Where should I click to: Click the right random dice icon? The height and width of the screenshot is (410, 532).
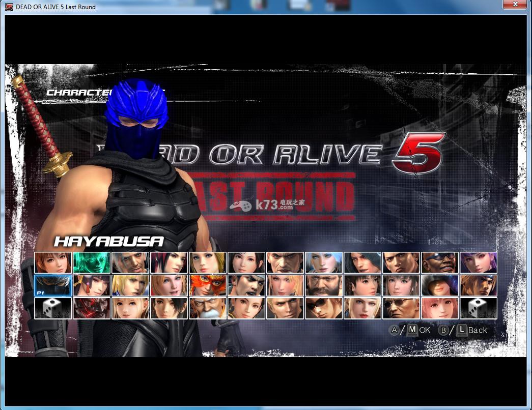tap(479, 308)
